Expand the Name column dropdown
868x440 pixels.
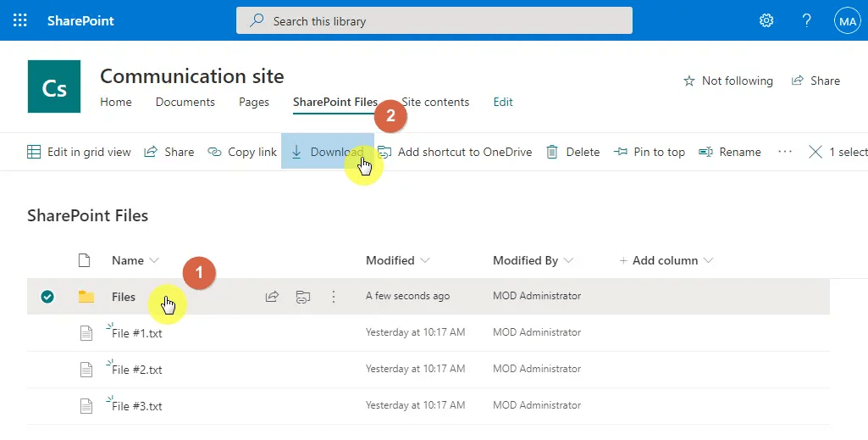[154, 260]
